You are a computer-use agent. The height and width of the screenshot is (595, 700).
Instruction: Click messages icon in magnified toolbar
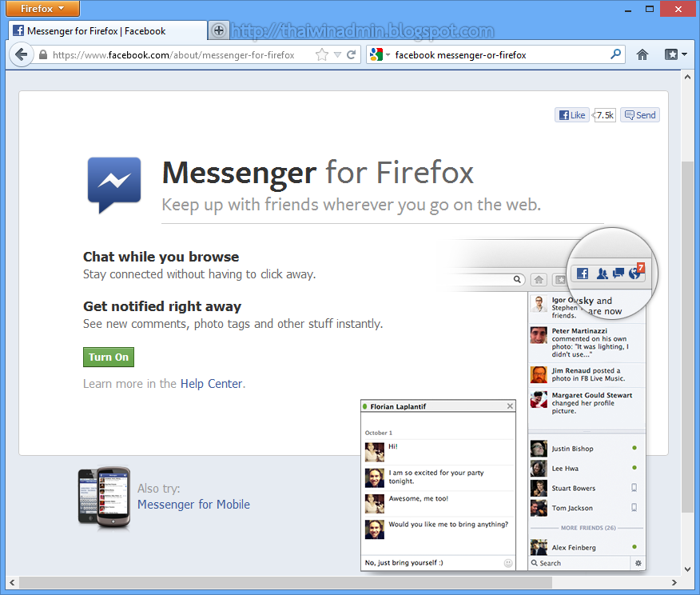[618, 274]
